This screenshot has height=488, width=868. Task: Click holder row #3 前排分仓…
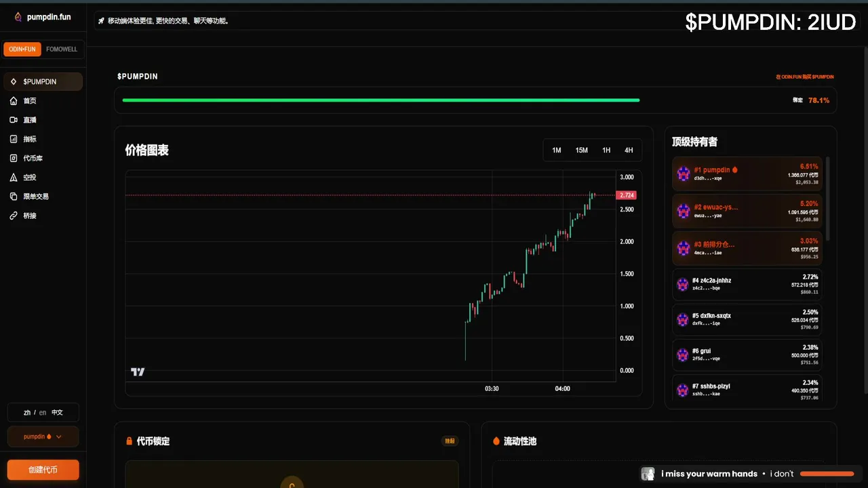click(x=747, y=248)
